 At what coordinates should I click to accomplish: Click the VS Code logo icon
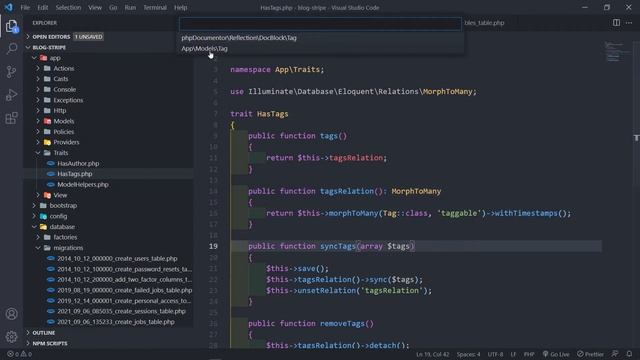(x=9, y=7)
